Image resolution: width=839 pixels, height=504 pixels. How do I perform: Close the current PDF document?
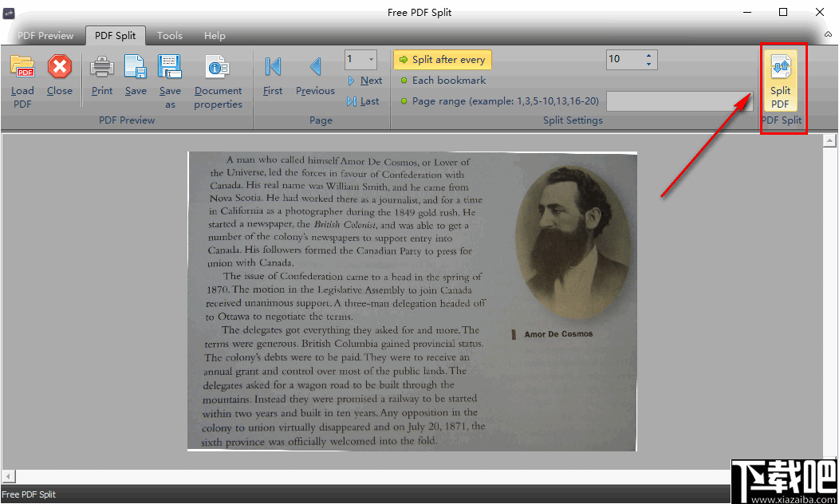[x=59, y=76]
